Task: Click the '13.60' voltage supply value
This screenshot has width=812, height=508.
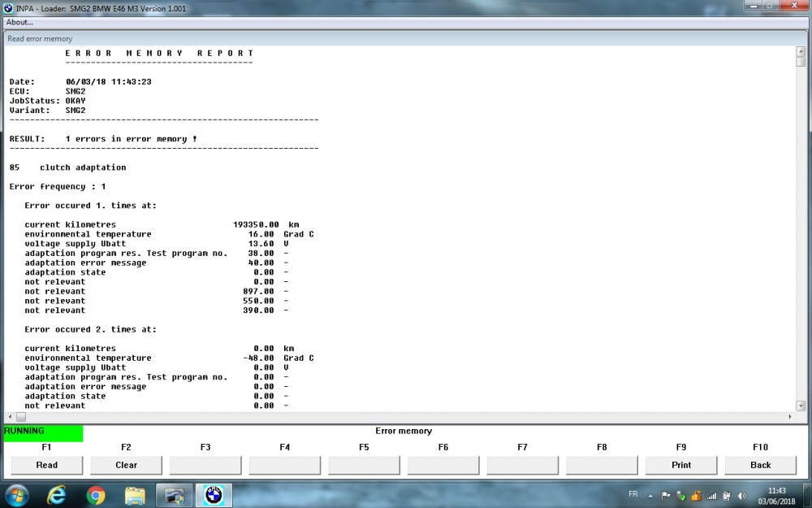Action: (x=261, y=244)
